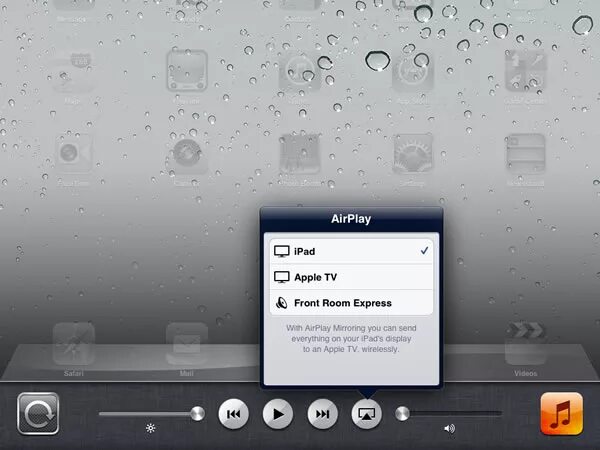Tap the dimmed Settings gear icon

coord(413,154)
